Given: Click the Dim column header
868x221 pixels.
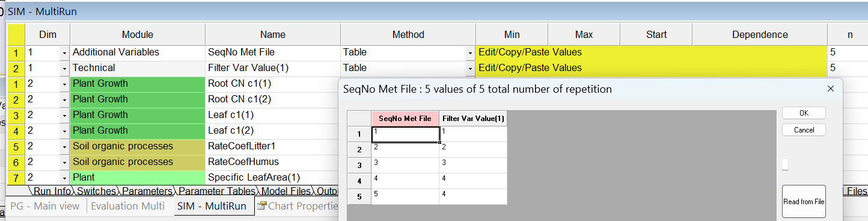Looking at the screenshot, I should coord(47,35).
